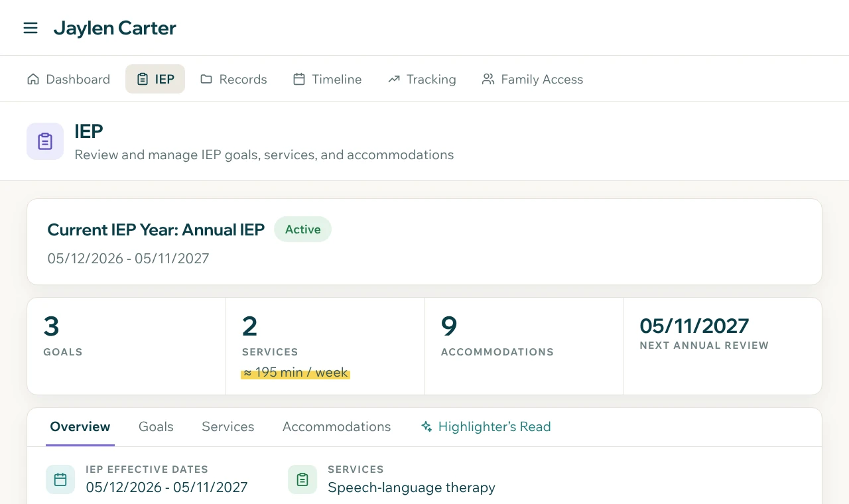Viewport: 849px width, 504px height.
Task: Click the 2 Services stat card
Action: tap(325, 346)
